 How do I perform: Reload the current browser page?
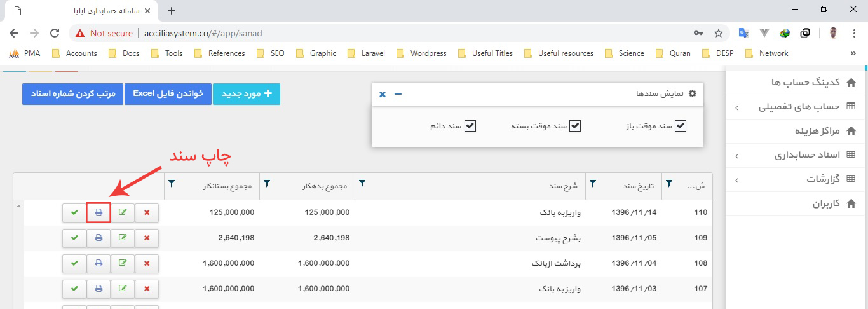(x=55, y=33)
